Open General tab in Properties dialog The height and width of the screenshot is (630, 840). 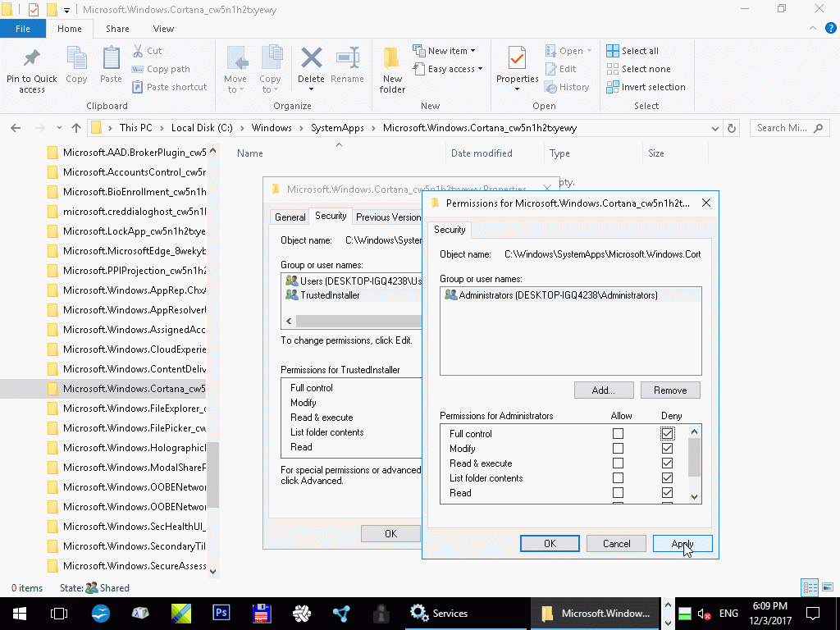[290, 217]
